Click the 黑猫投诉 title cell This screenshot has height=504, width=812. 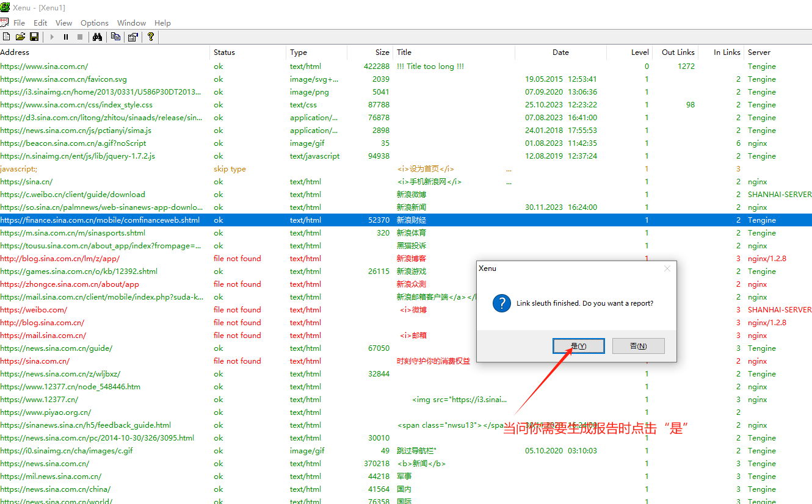(x=411, y=246)
